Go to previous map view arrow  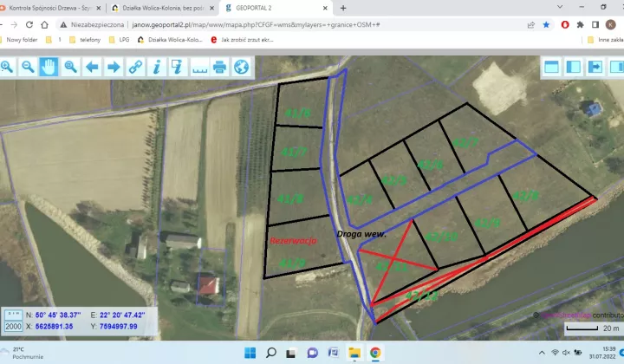click(92, 67)
